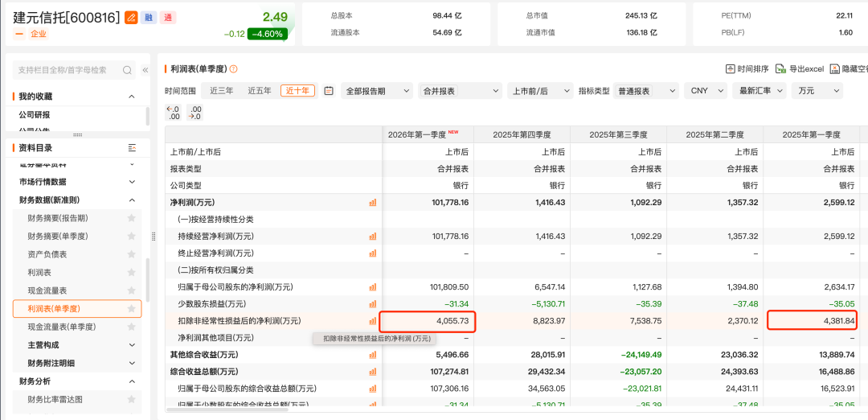Click the 企业 tag
The image size is (868, 420).
pos(39,34)
